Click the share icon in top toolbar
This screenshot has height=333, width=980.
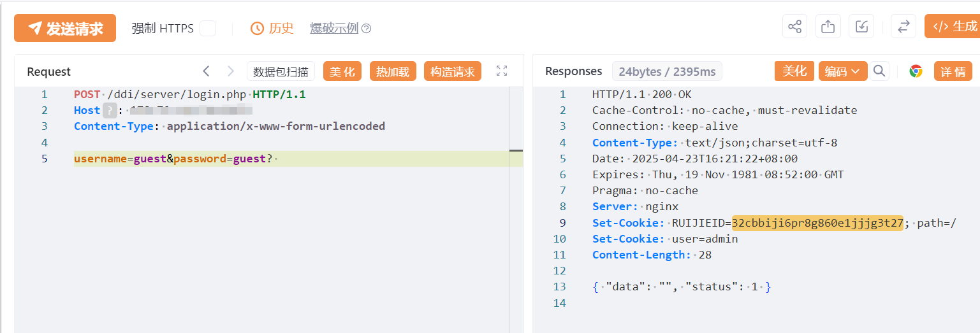pos(794,27)
